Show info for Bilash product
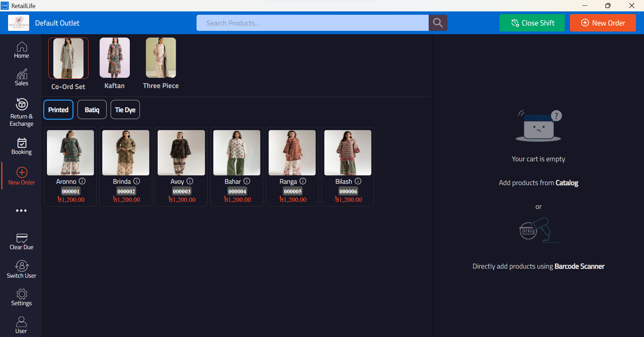Image resolution: width=644 pixels, height=337 pixels. pos(358,181)
